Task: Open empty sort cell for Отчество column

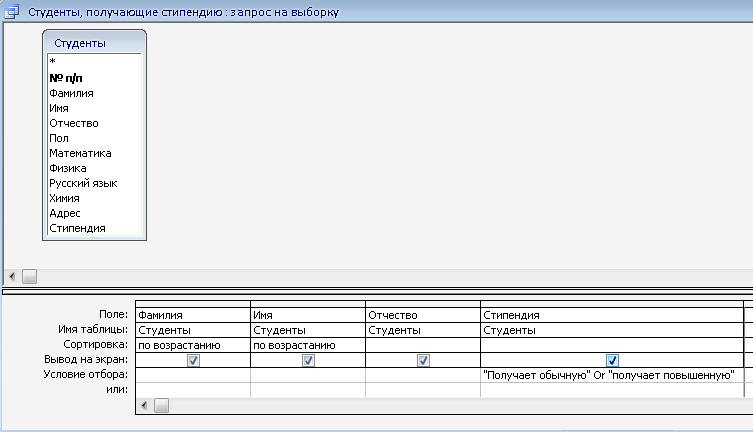Action: click(x=423, y=345)
